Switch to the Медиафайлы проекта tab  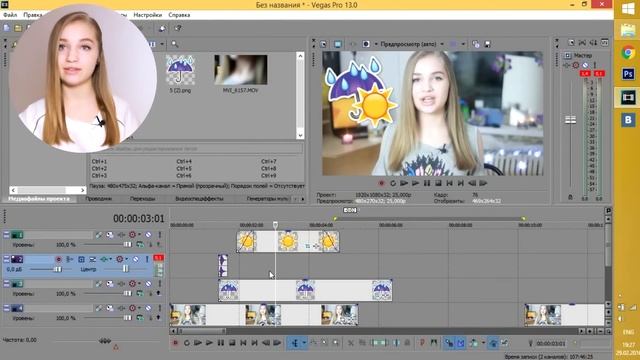39,199
